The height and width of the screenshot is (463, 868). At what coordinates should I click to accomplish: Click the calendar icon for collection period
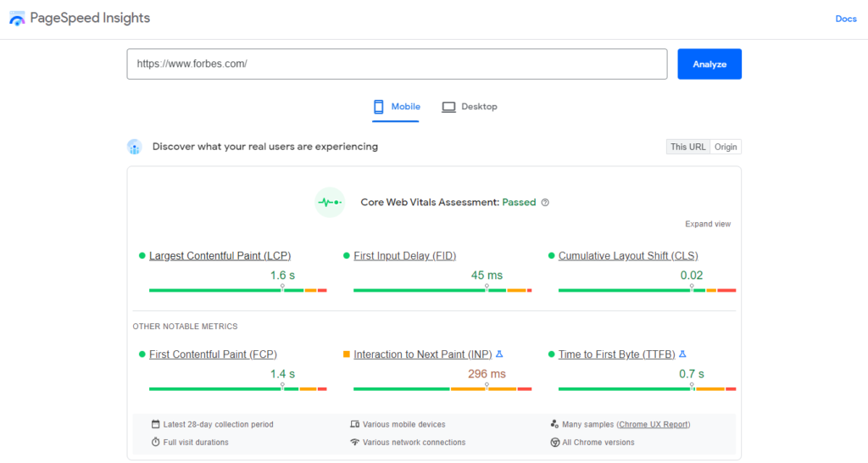[x=156, y=424]
